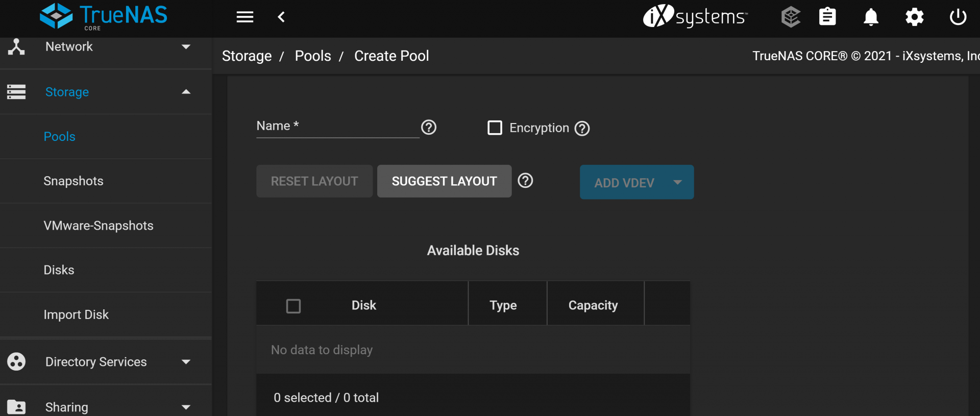Open the Import Disk submenu item
980x416 pixels.
coord(106,314)
